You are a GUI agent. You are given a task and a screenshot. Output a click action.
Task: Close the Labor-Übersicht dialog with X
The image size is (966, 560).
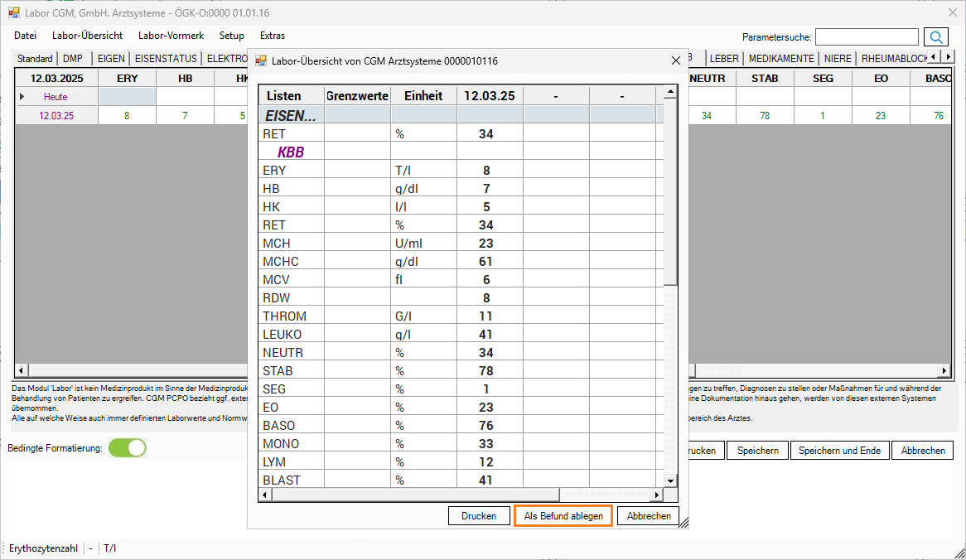click(675, 60)
